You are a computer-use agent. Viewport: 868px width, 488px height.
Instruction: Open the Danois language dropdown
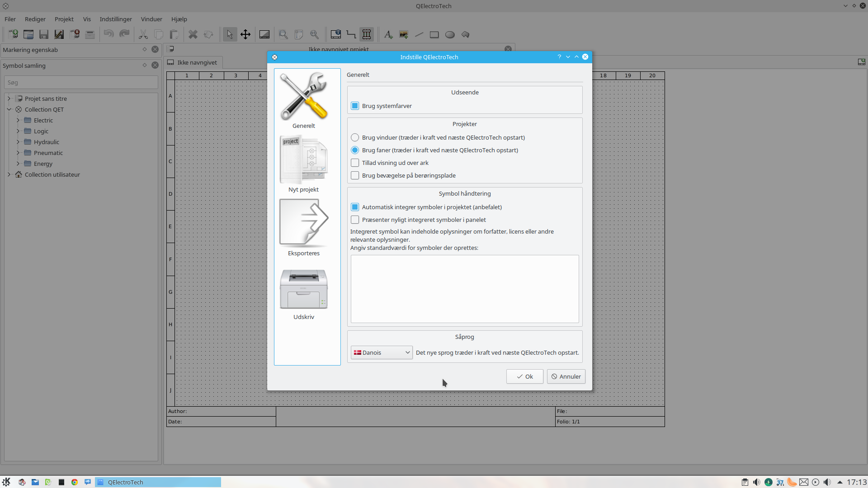pos(382,352)
